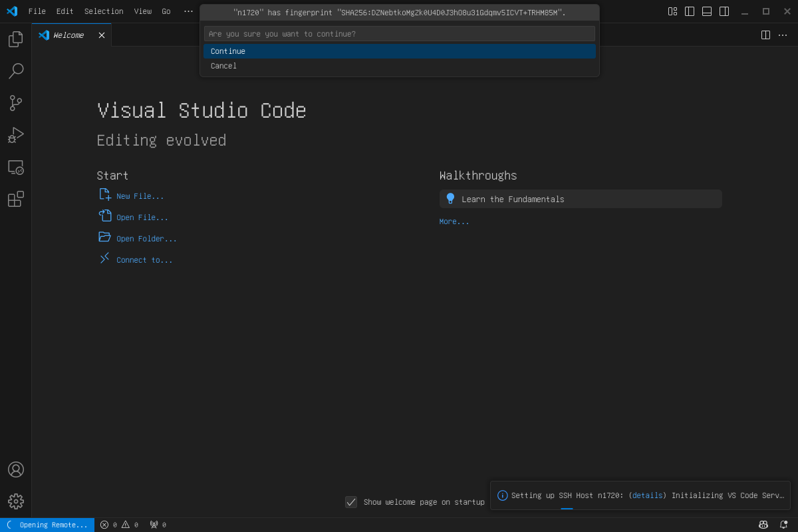Click the details link in SSH notification
The height and width of the screenshot is (532, 798).
(x=647, y=495)
